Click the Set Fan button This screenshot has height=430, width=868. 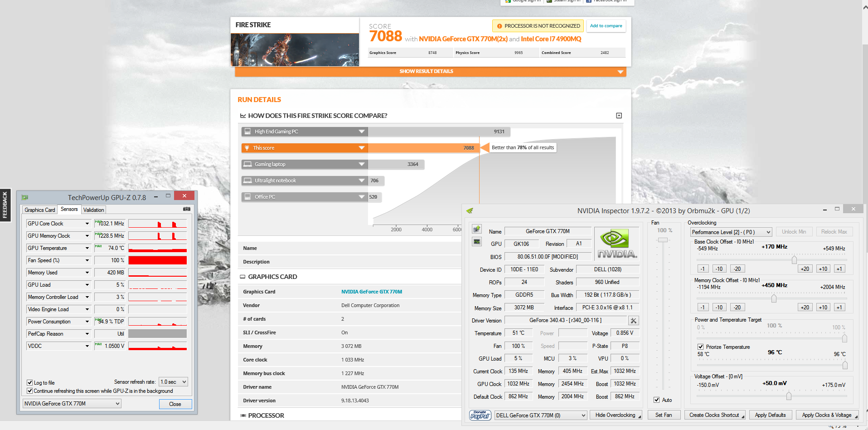[x=664, y=415]
